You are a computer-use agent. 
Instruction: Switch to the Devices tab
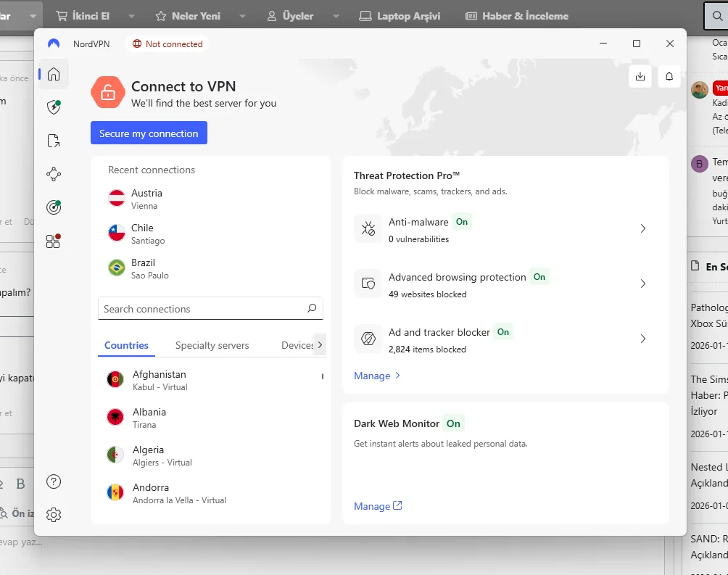tap(297, 345)
